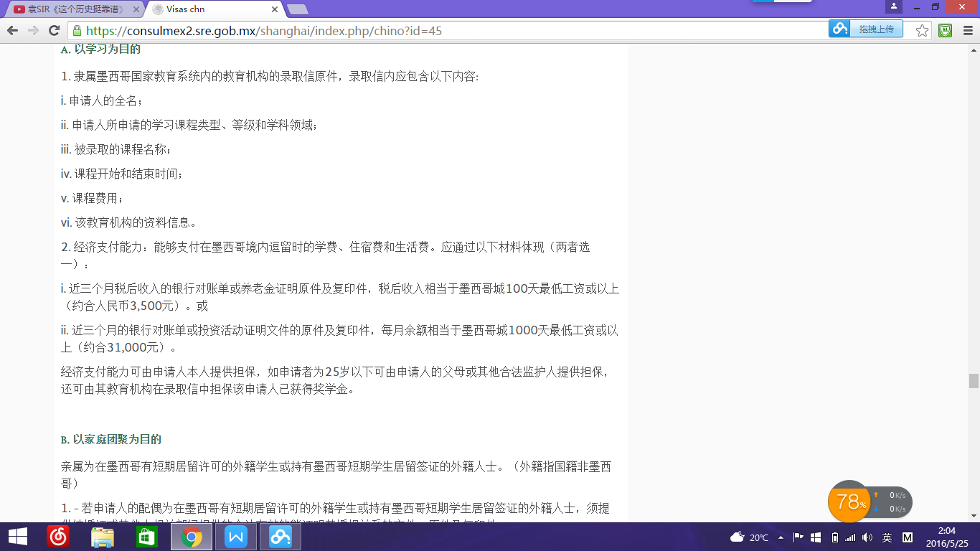This screenshot has height=551, width=980.
Task: Click the address bar URL field
Action: click(x=430, y=31)
